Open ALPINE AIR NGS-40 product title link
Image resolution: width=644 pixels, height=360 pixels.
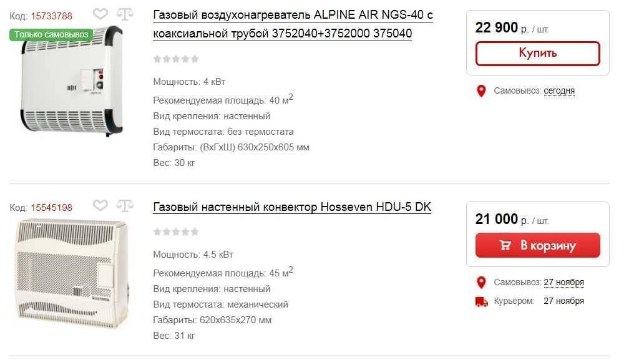coord(293,24)
